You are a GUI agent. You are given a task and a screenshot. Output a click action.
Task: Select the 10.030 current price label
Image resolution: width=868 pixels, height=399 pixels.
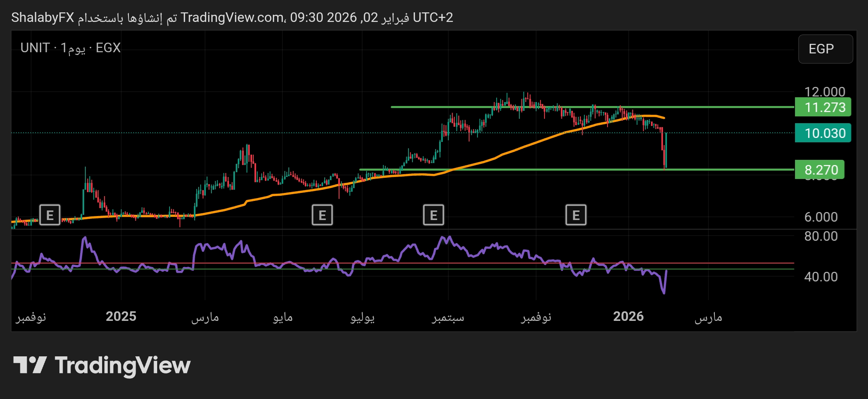(x=823, y=133)
